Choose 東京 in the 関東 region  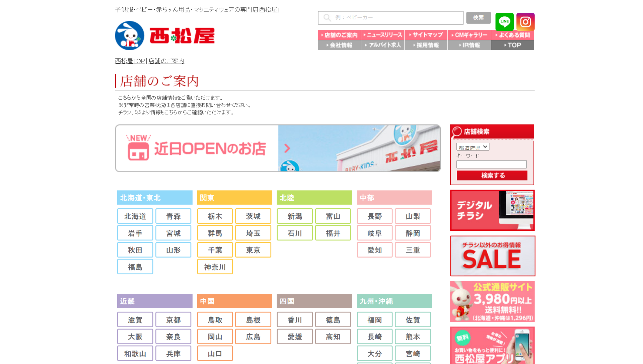pyautogui.click(x=253, y=250)
